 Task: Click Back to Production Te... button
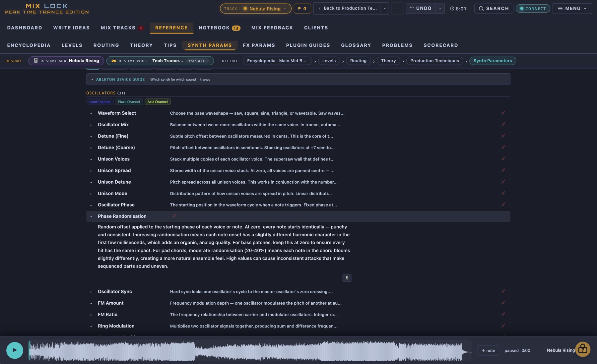[x=347, y=8]
